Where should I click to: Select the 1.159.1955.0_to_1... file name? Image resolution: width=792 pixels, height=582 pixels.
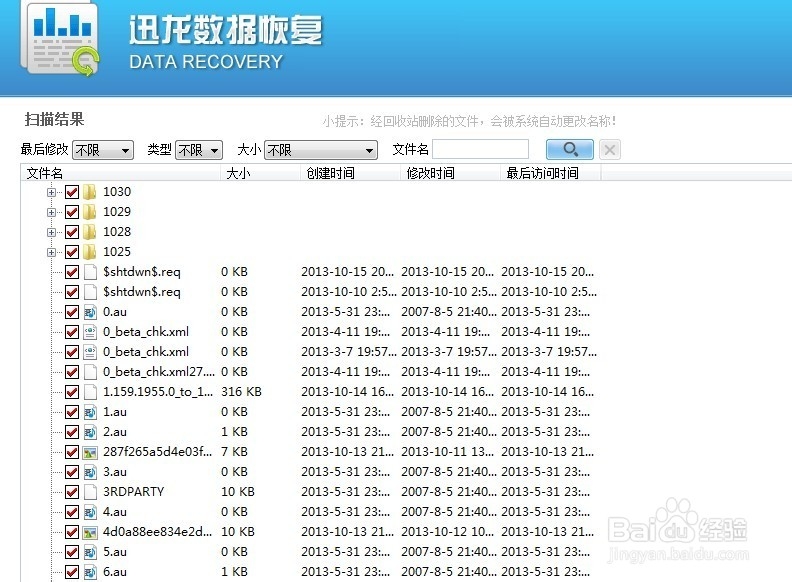158,392
